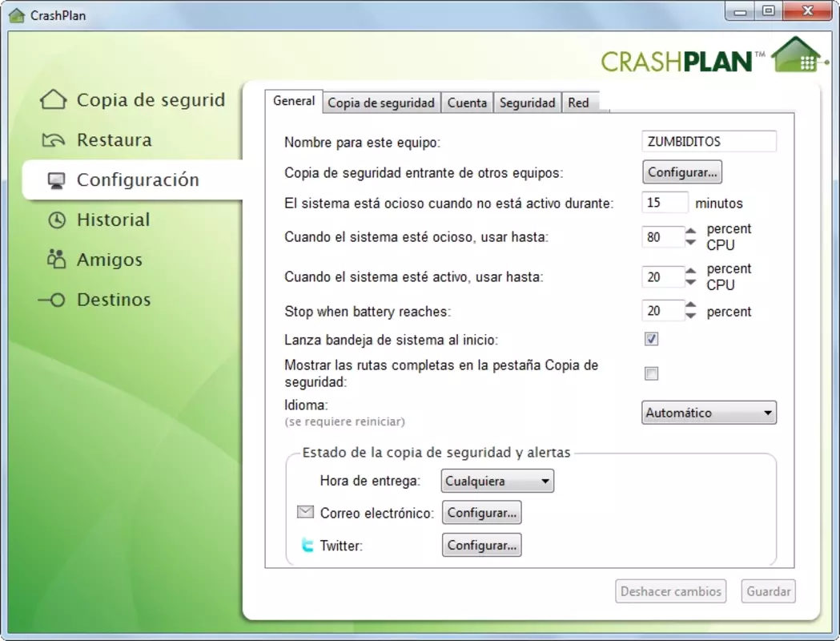This screenshot has width=840, height=641.
Task: Increase active CPU percent with up arrow
Action: [x=691, y=271]
